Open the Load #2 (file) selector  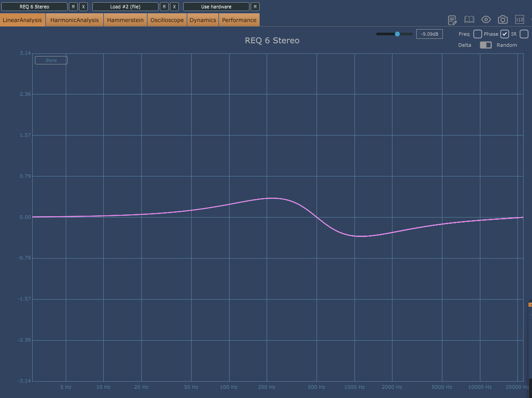pos(125,7)
